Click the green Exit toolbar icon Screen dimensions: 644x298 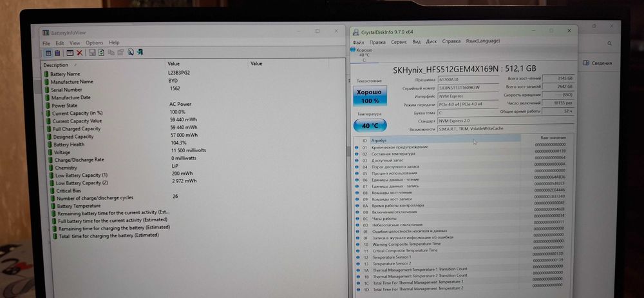click(140, 52)
